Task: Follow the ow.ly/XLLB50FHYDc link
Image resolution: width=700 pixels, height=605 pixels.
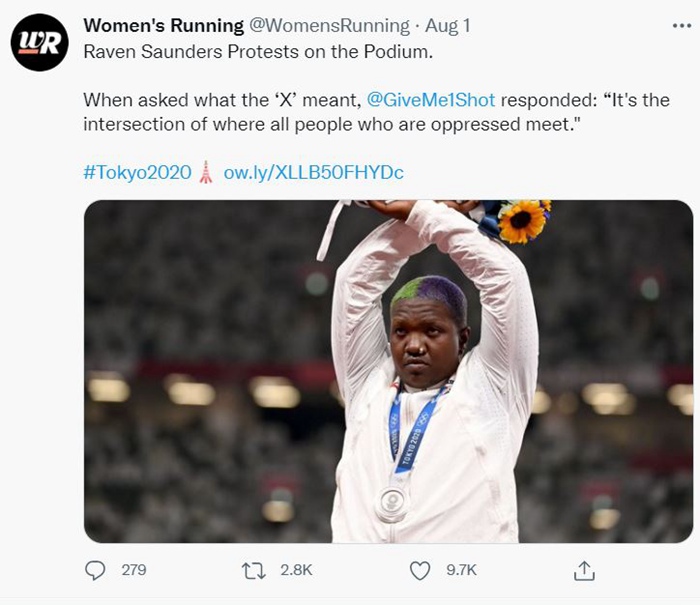Action: tap(313, 172)
